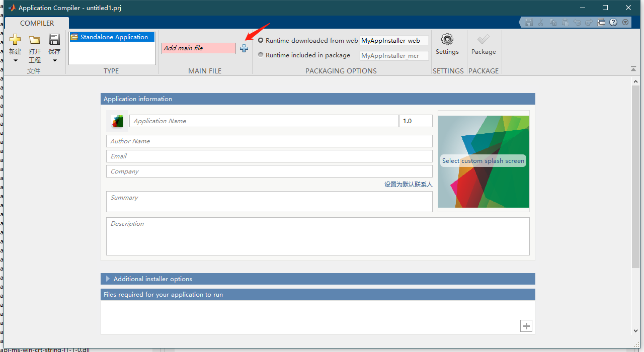Save the project using 保存 icon

tap(54, 40)
